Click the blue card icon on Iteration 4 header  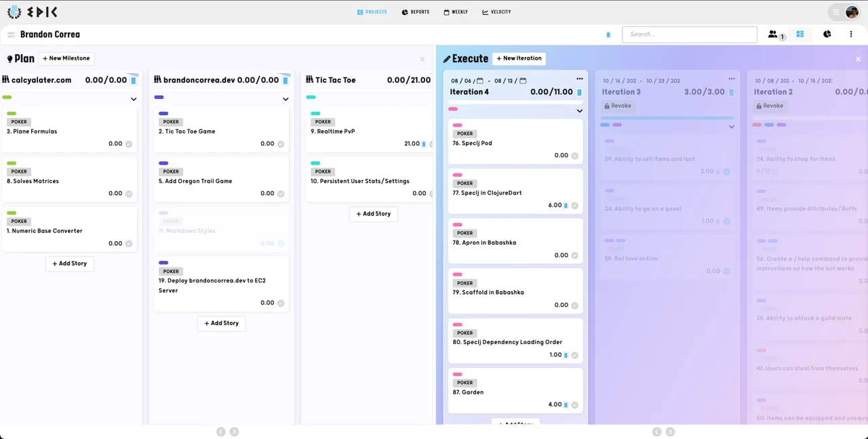click(579, 92)
